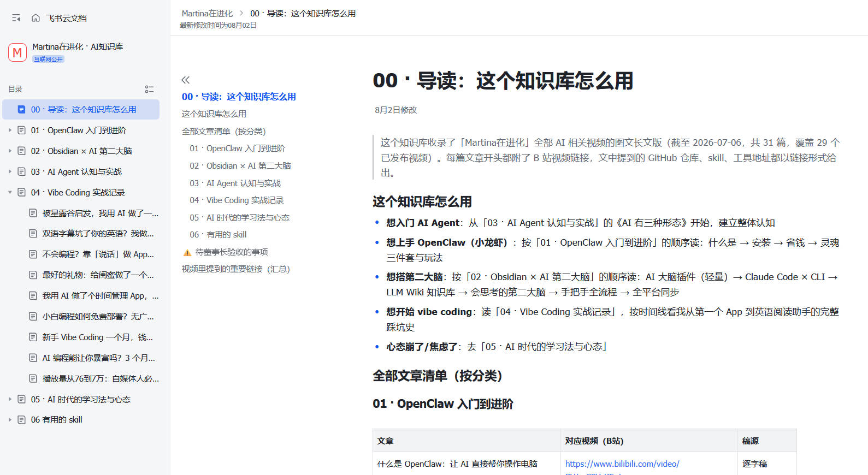Click document icon of 02 · Obsidian × AI 第二大脑
Viewport: 868px width, 475px height.
tap(21, 151)
